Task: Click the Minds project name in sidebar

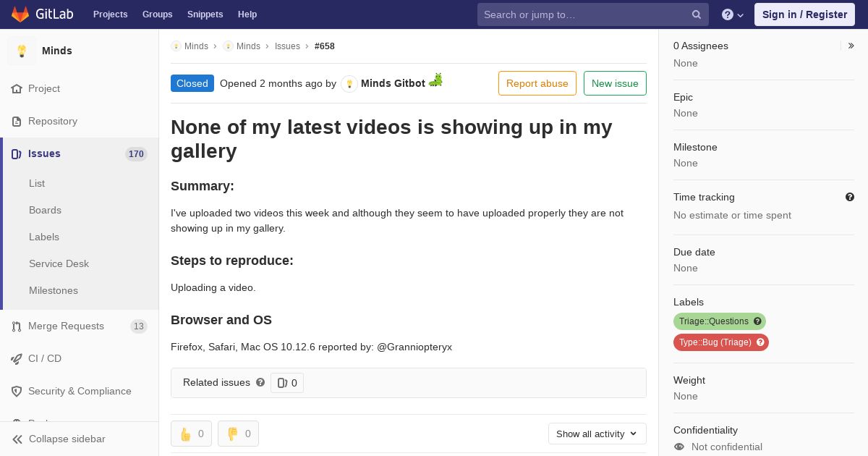Action: tap(57, 51)
